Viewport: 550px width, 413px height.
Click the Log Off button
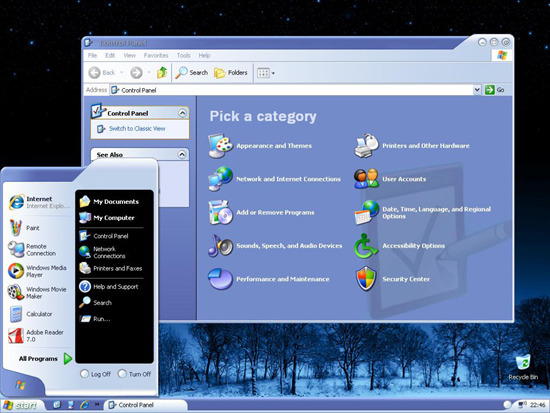click(x=95, y=374)
